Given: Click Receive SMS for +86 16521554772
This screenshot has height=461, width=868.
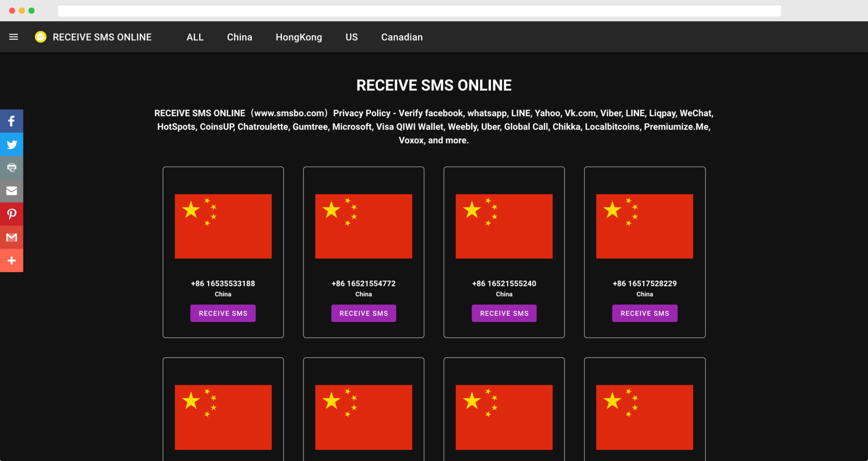Looking at the screenshot, I should (x=364, y=313).
